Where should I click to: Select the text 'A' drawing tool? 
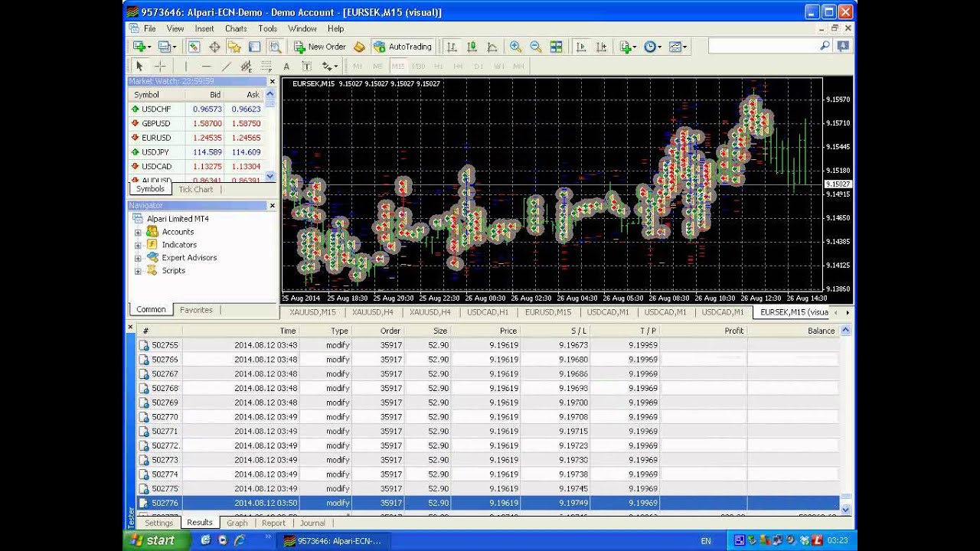(286, 67)
